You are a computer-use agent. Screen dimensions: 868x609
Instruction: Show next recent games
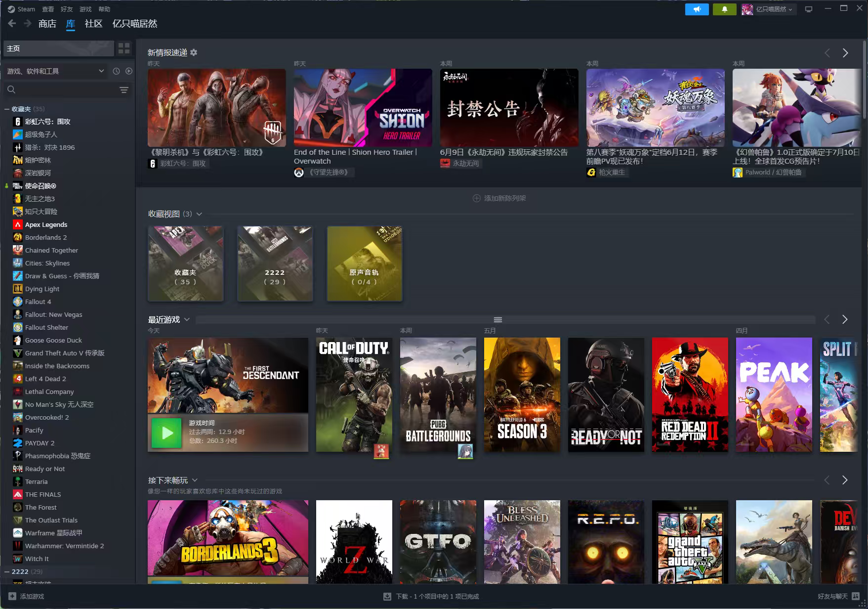[x=845, y=319]
